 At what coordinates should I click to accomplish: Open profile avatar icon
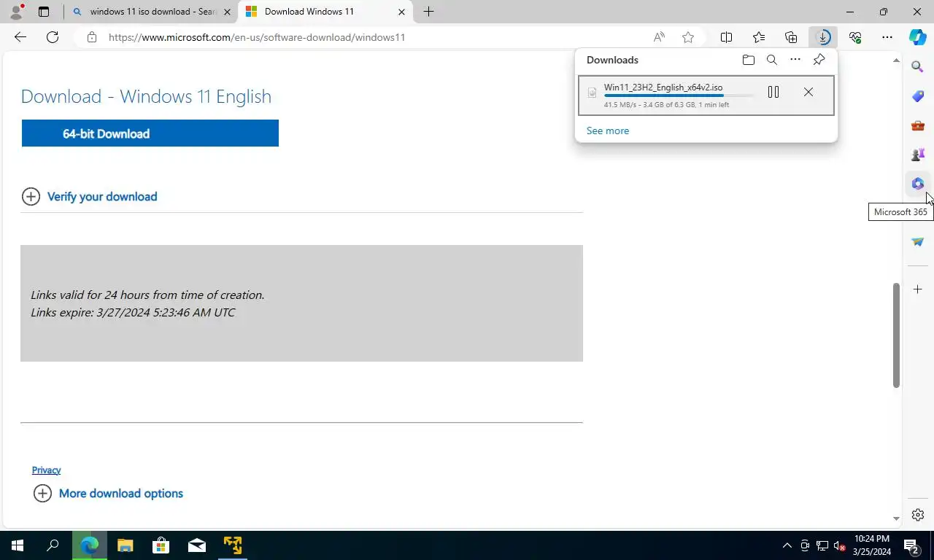point(16,12)
